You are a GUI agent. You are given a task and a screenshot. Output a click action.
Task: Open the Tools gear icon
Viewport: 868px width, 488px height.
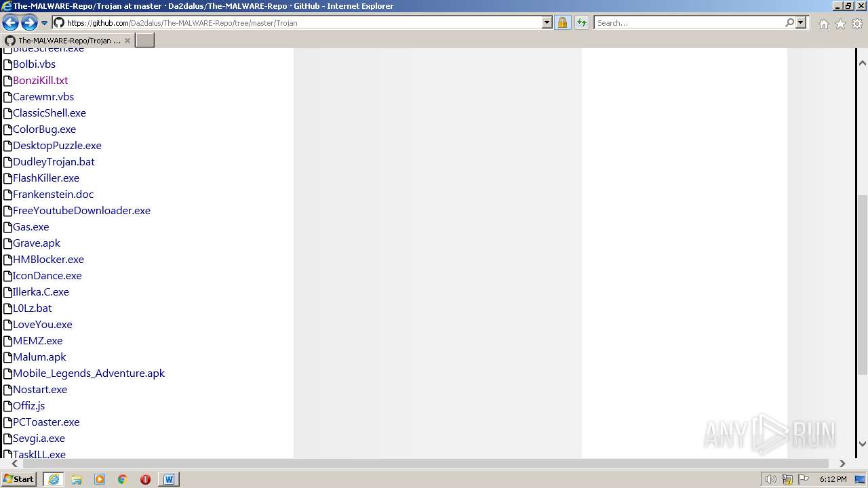coord(857,24)
